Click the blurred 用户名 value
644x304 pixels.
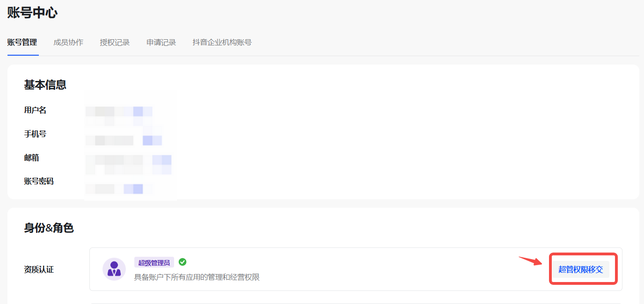click(119, 111)
